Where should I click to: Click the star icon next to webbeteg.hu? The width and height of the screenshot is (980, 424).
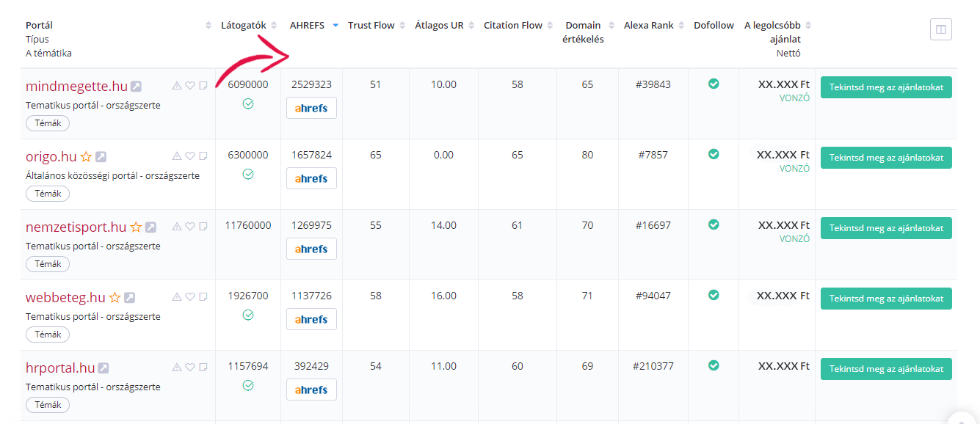coord(115,298)
